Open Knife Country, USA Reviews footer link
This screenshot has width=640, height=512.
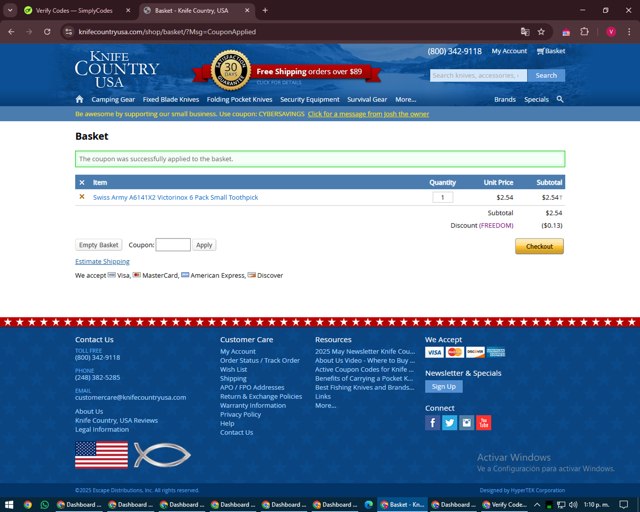(116, 421)
